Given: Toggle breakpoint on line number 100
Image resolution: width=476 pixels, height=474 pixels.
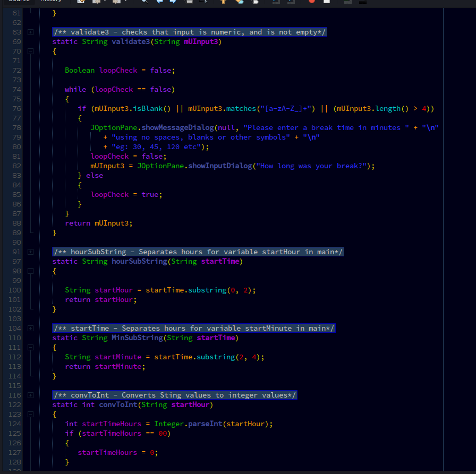Looking at the screenshot, I should [x=15, y=290].
